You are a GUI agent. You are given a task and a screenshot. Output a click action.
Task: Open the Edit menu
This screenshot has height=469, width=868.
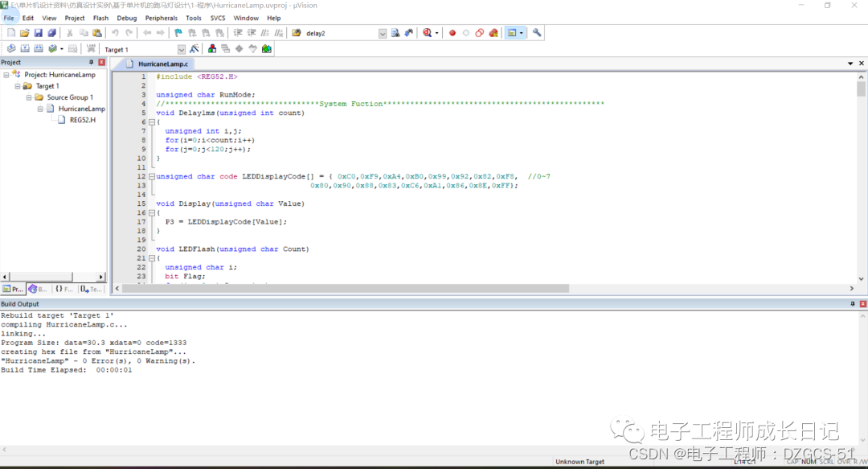[28, 18]
